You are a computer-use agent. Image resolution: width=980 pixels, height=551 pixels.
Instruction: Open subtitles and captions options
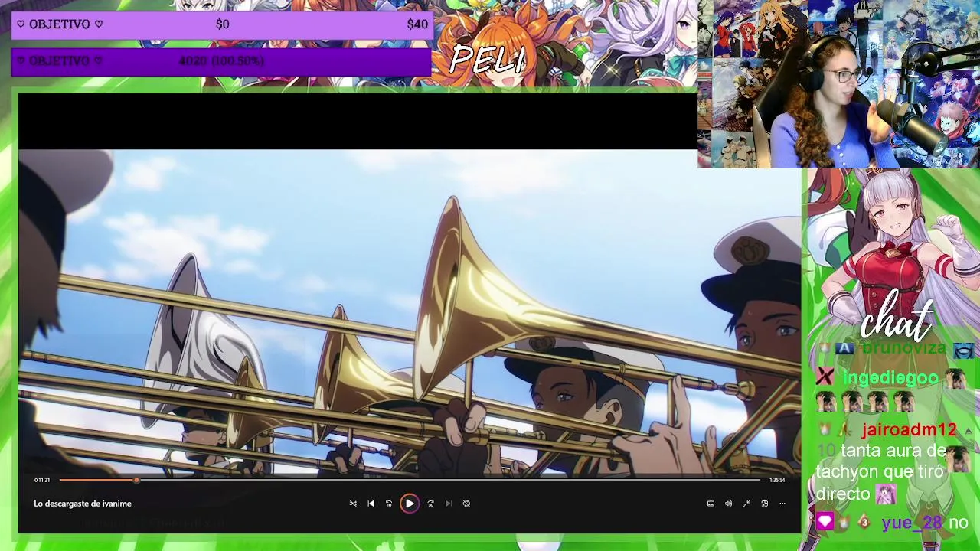coord(710,504)
